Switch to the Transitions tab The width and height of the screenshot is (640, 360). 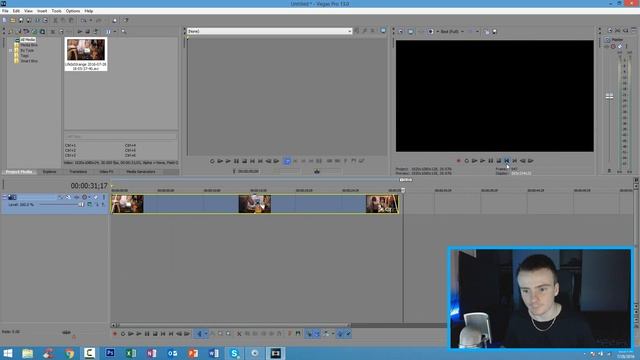pos(78,172)
